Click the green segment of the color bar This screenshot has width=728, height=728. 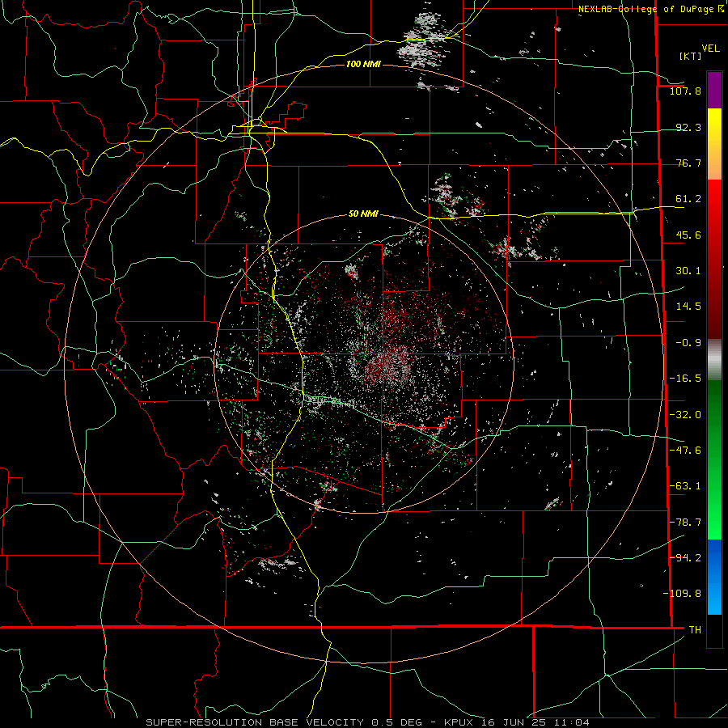tap(714, 459)
